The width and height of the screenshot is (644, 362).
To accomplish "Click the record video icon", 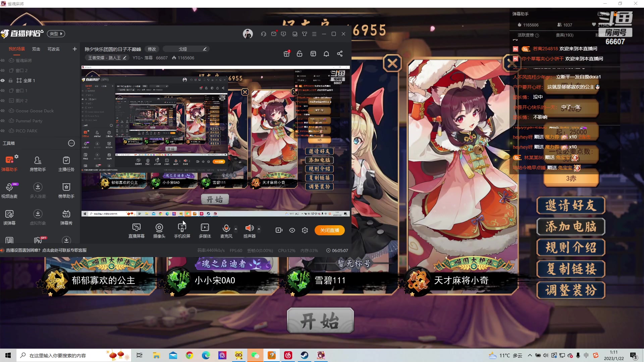I will coord(279,230).
